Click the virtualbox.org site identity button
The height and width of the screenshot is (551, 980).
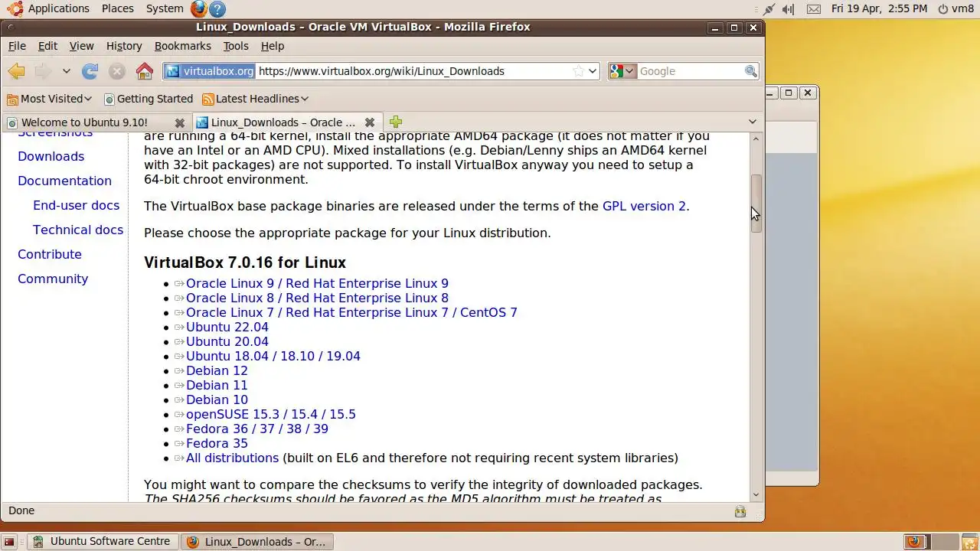click(210, 71)
